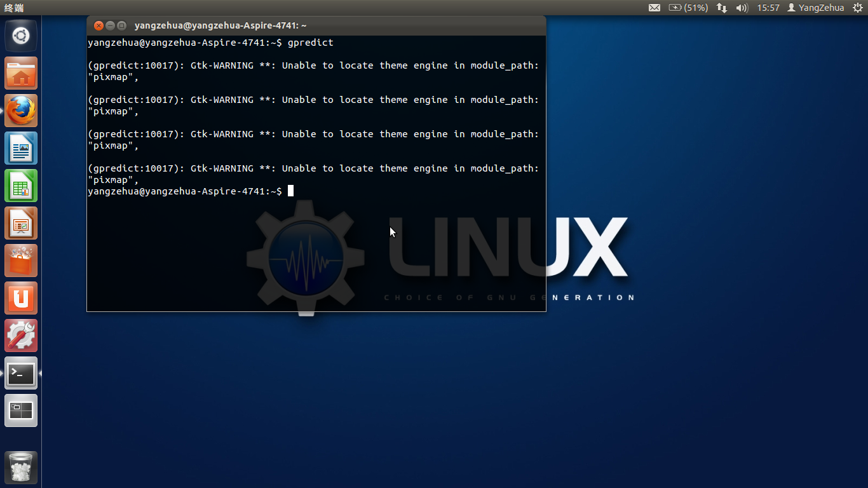Screen dimensions: 868x488
Task: Select the Terminal launcher icon
Action: pyautogui.click(x=21, y=373)
